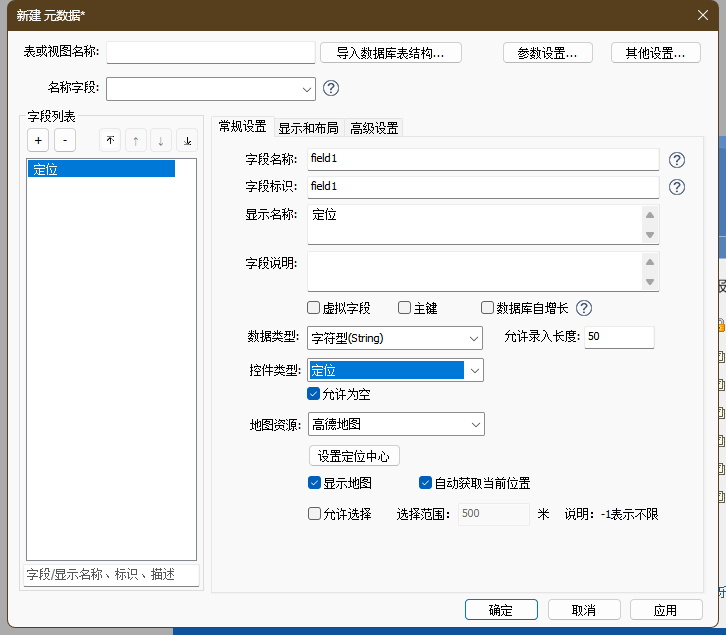Uncheck 自动获取当前位置 option
The width and height of the screenshot is (726, 635).
[x=425, y=483]
